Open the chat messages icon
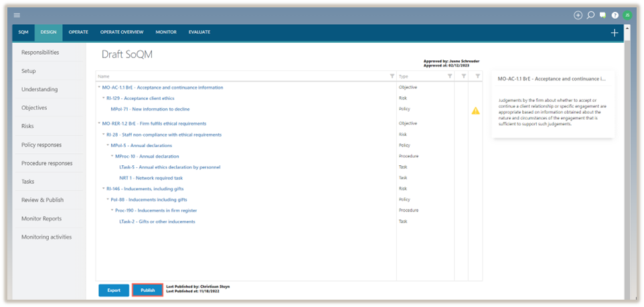This screenshot has width=644, height=307. click(602, 15)
